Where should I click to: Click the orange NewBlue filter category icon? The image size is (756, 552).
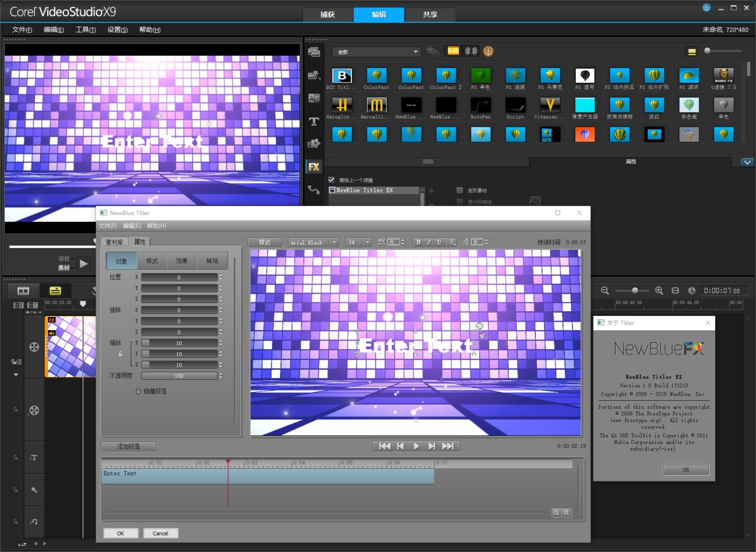488,51
